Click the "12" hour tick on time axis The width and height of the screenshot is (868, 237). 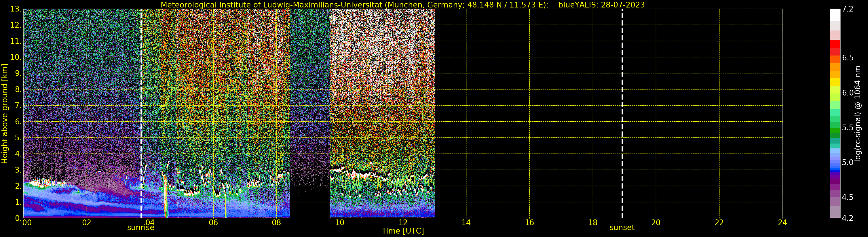[403, 223]
